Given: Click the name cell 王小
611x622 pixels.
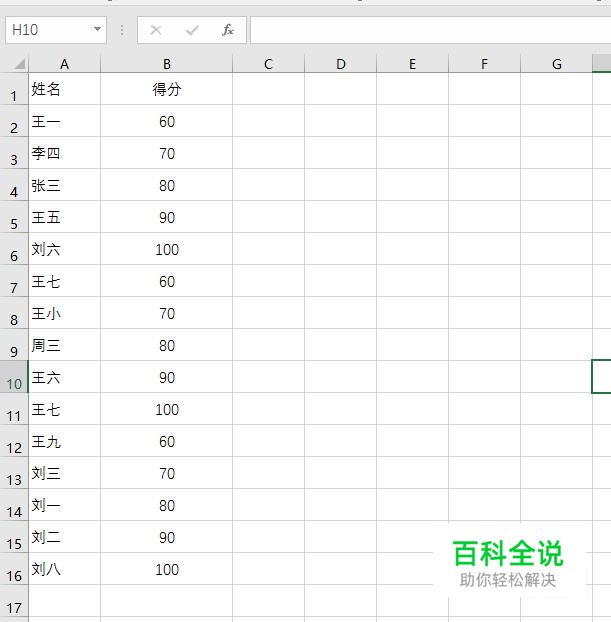Looking at the screenshot, I should click(65, 313).
